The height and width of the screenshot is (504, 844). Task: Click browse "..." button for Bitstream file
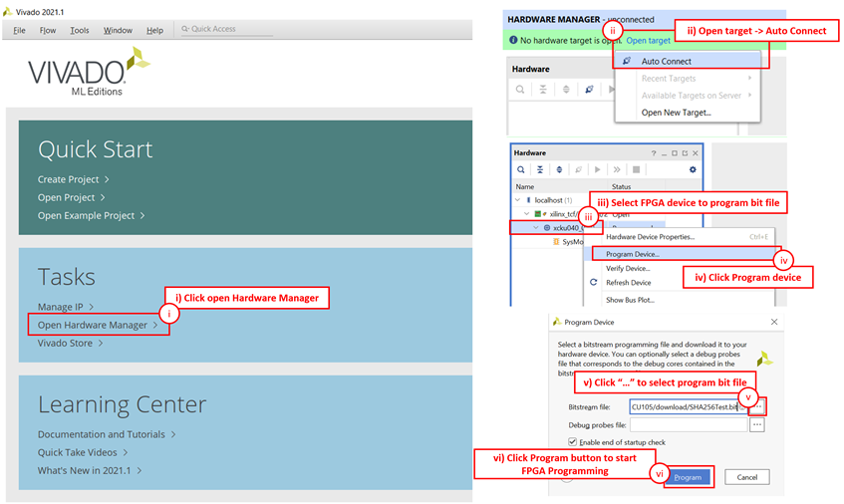(x=758, y=407)
